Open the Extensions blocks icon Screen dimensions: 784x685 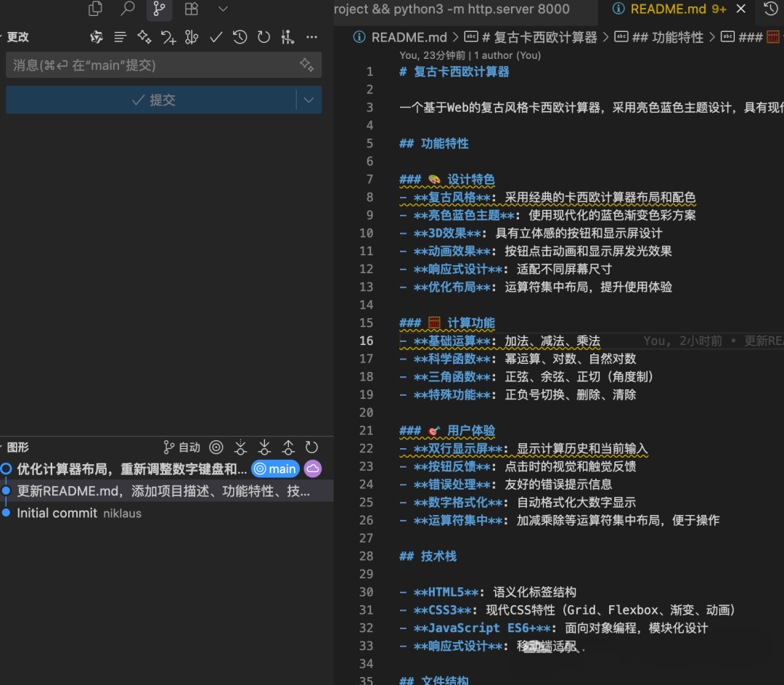click(x=192, y=9)
